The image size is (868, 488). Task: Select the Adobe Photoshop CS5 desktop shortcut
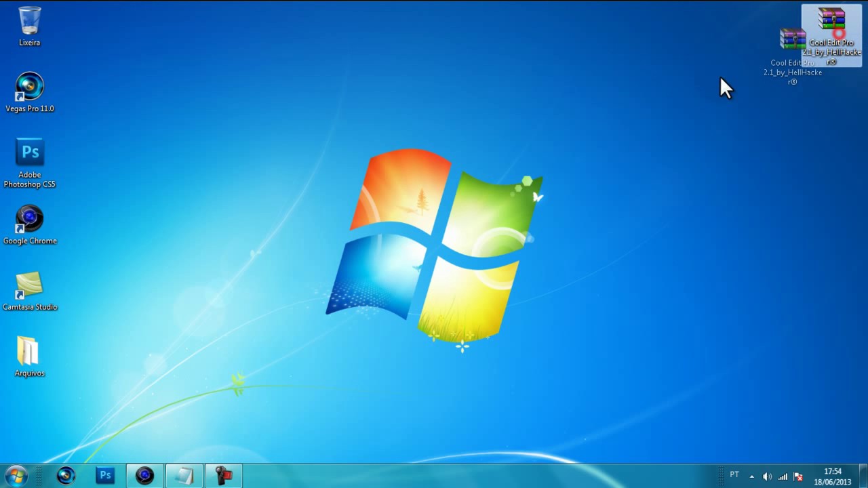pyautogui.click(x=30, y=163)
